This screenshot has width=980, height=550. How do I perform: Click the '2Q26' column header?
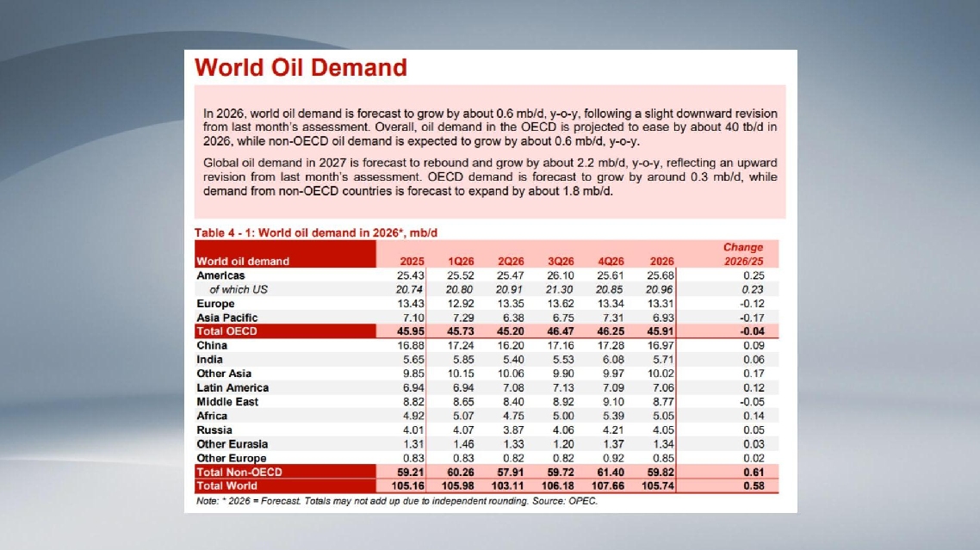511,262
